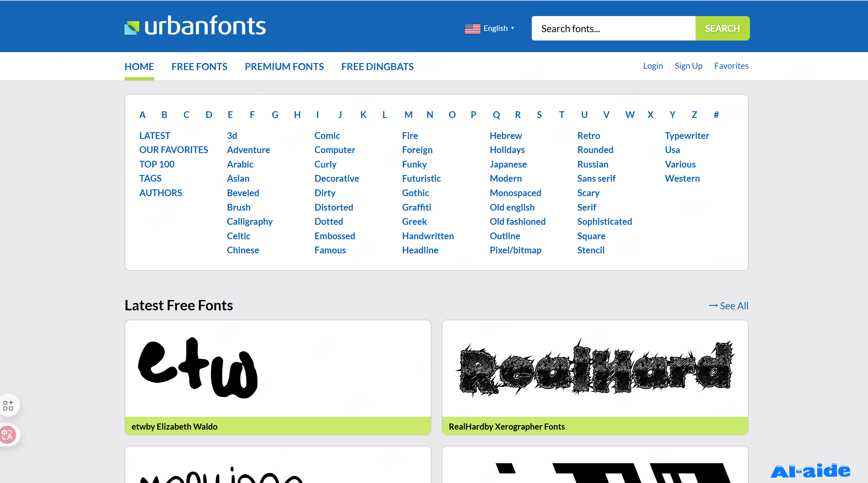Image resolution: width=868 pixels, height=483 pixels.
Task: Open the TAGS page
Action: pos(150,178)
